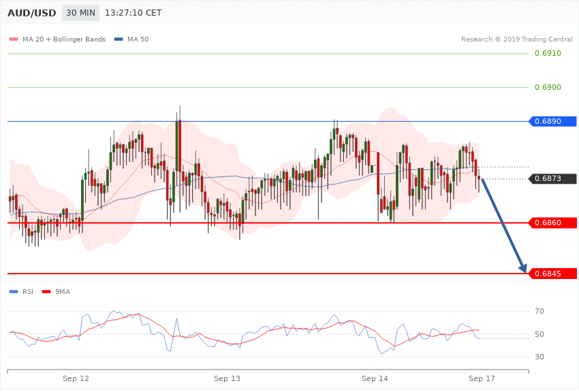
Task: Click the Sep 14 date axis label
Action: tap(375, 378)
